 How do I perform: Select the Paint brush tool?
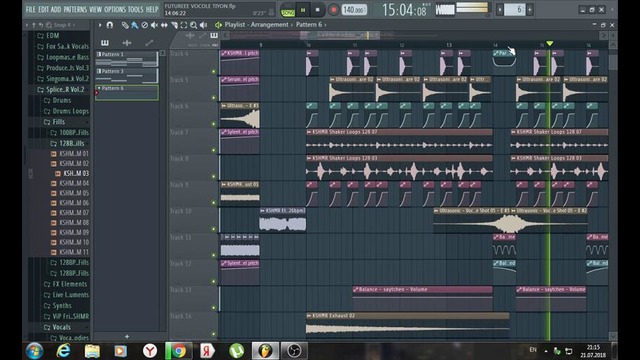pyautogui.click(x=135, y=25)
